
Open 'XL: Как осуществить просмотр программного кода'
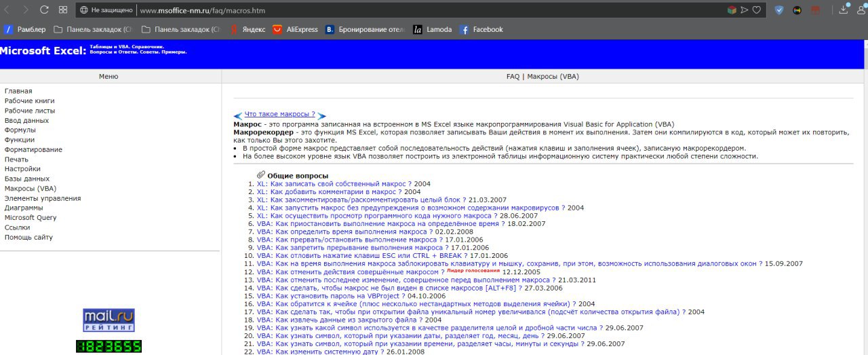click(378, 216)
